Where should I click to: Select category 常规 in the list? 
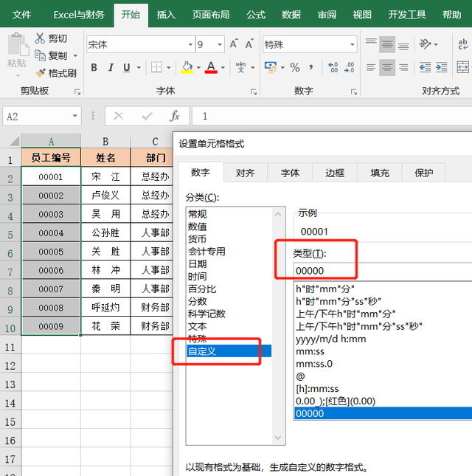tap(229, 214)
